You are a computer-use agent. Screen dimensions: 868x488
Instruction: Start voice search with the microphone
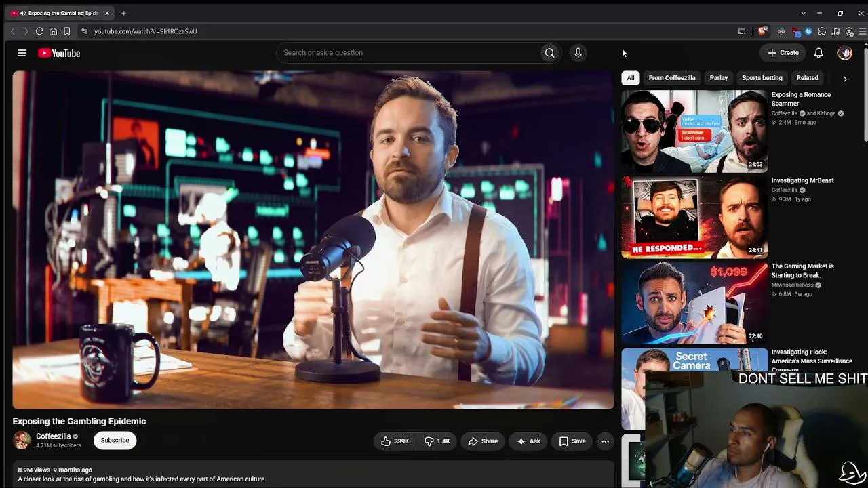578,53
